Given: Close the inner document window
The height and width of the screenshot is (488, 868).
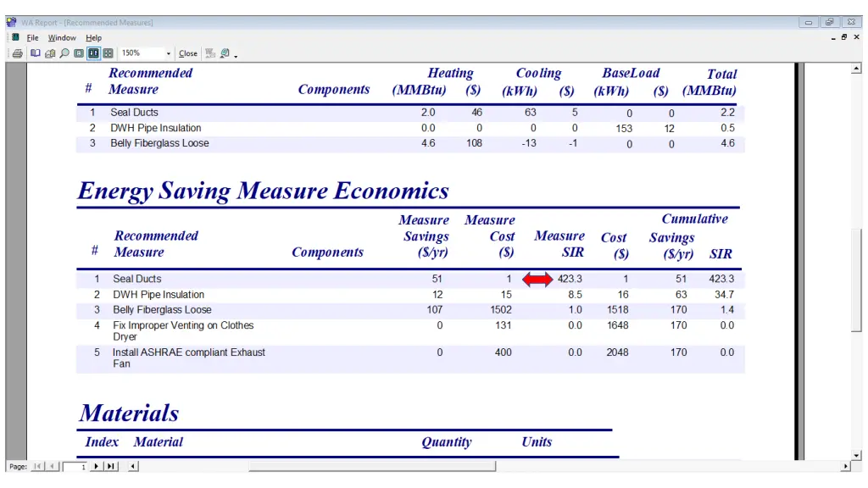Looking at the screenshot, I should click(856, 37).
